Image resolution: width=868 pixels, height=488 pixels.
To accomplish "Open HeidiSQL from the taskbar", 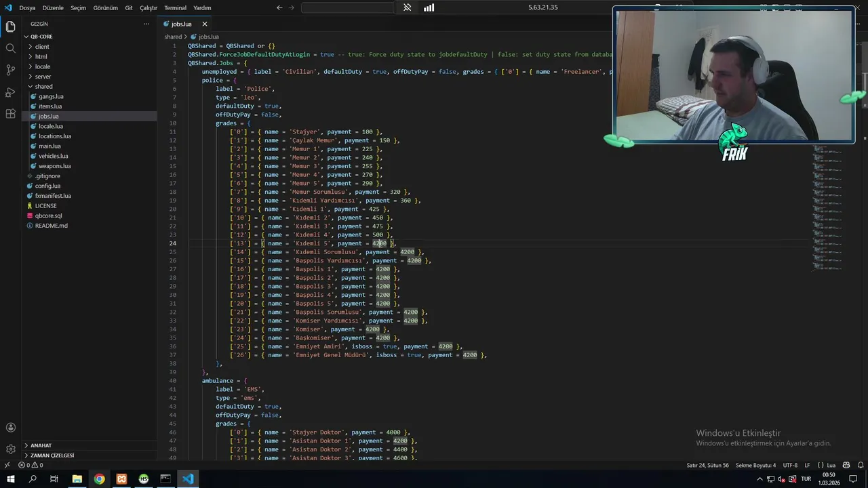I will tap(144, 479).
